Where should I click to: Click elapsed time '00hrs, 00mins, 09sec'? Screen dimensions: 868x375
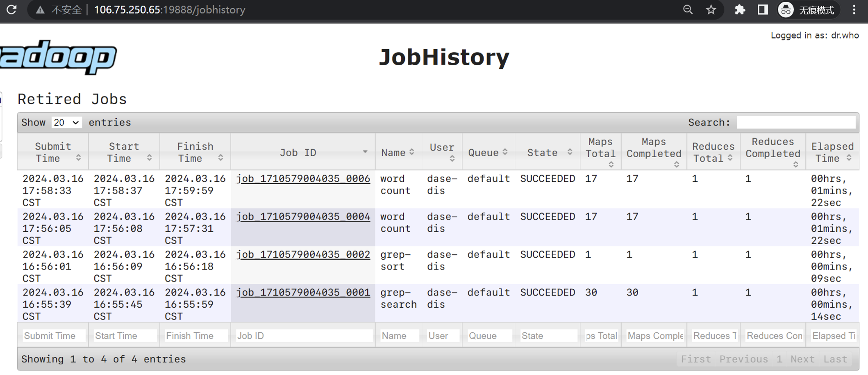click(832, 267)
